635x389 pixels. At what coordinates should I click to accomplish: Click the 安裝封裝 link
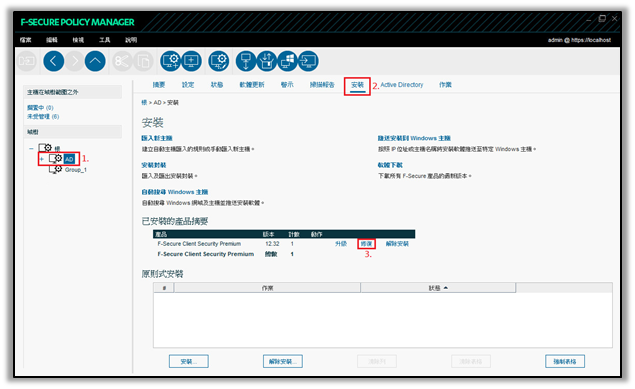pos(153,165)
